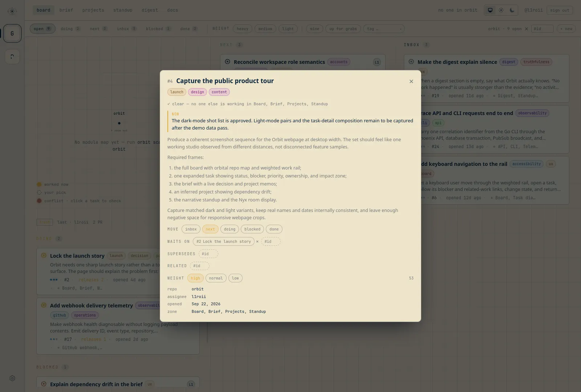Move task to doing
Image resolution: width=581 pixels, height=392 pixels.
coord(229,229)
